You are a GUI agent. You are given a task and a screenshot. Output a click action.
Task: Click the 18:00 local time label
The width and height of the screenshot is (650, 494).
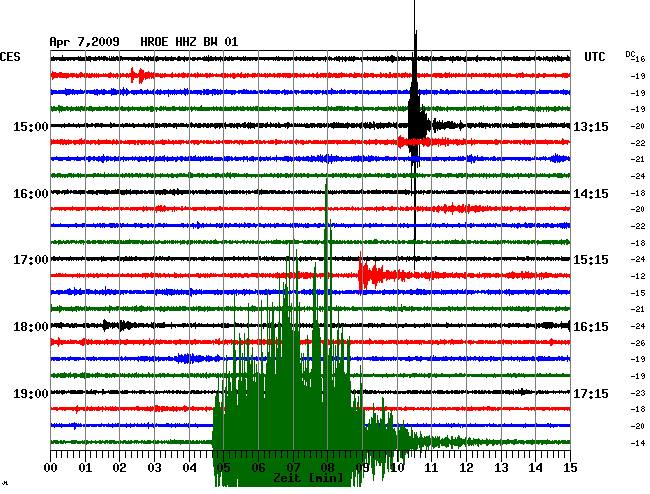coord(31,327)
